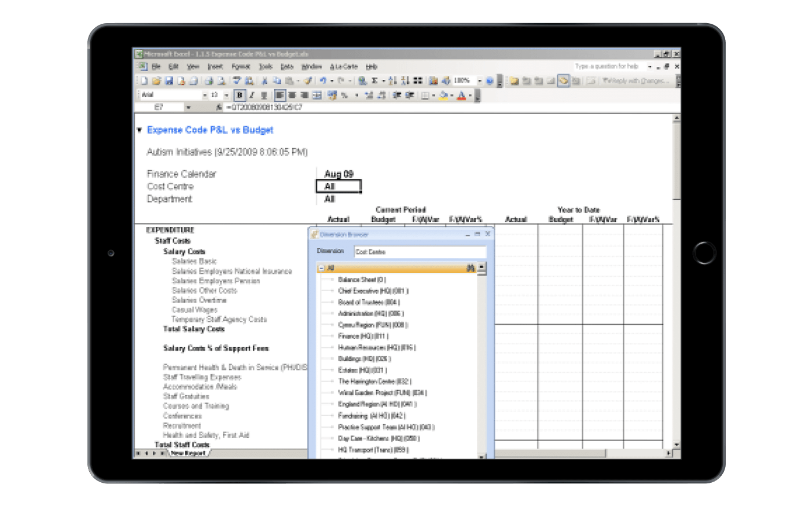Click the AutoSum sigma icon
The width and height of the screenshot is (812, 521).
point(374,81)
